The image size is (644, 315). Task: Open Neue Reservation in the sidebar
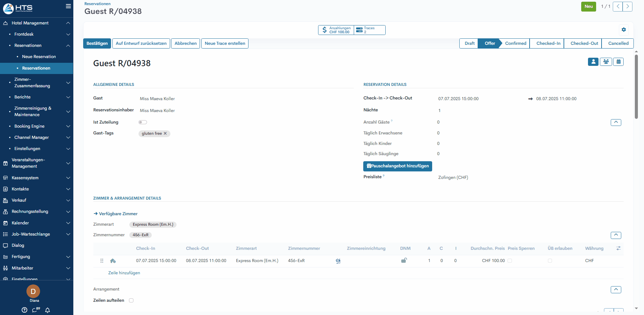click(x=39, y=57)
